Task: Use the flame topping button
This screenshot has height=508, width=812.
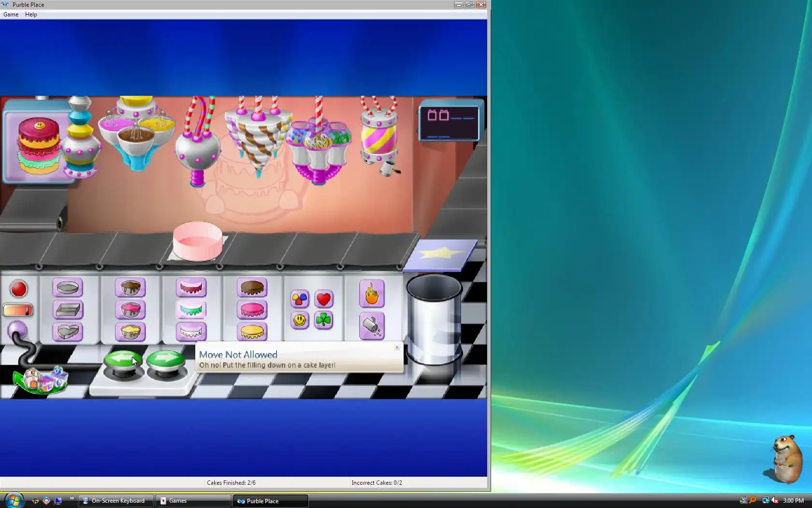Action: (372, 294)
